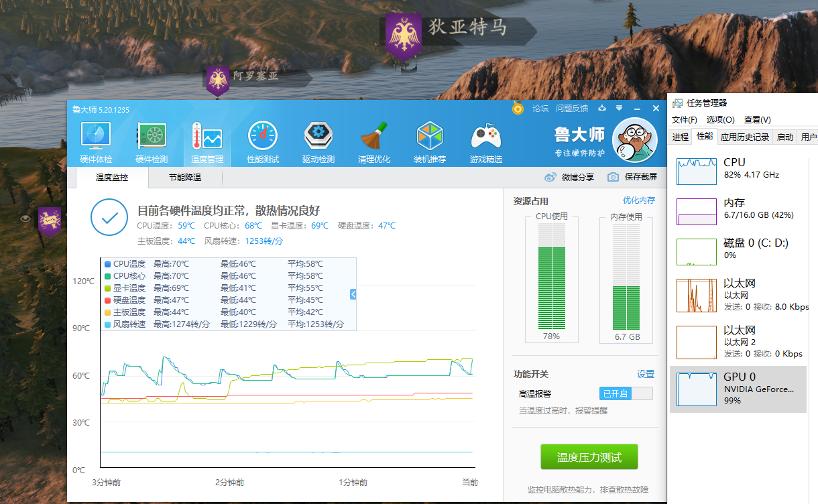
Task: Toggle CPU温度 legend blue square
Action: coord(108,264)
